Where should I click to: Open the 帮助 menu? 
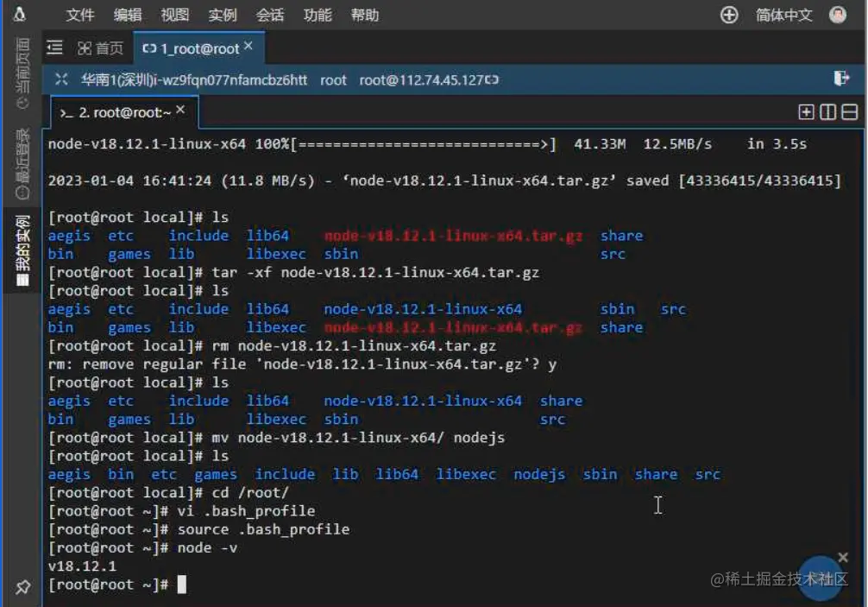pos(365,15)
